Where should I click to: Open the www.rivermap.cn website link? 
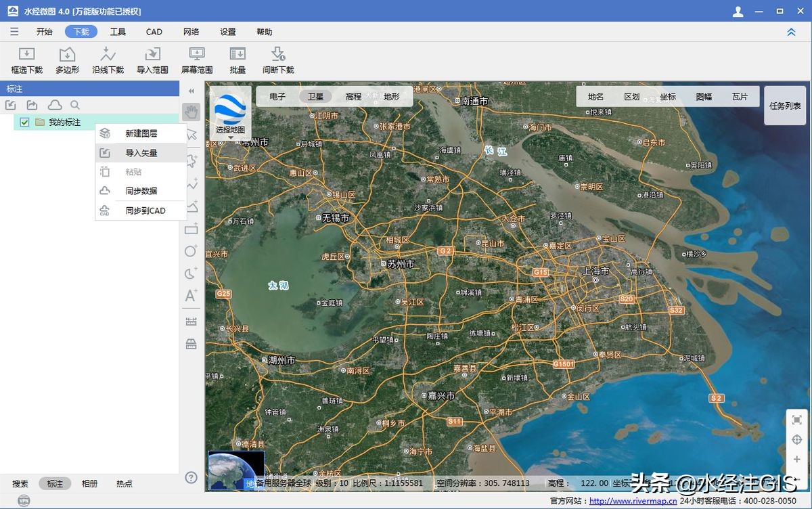tap(633, 502)
